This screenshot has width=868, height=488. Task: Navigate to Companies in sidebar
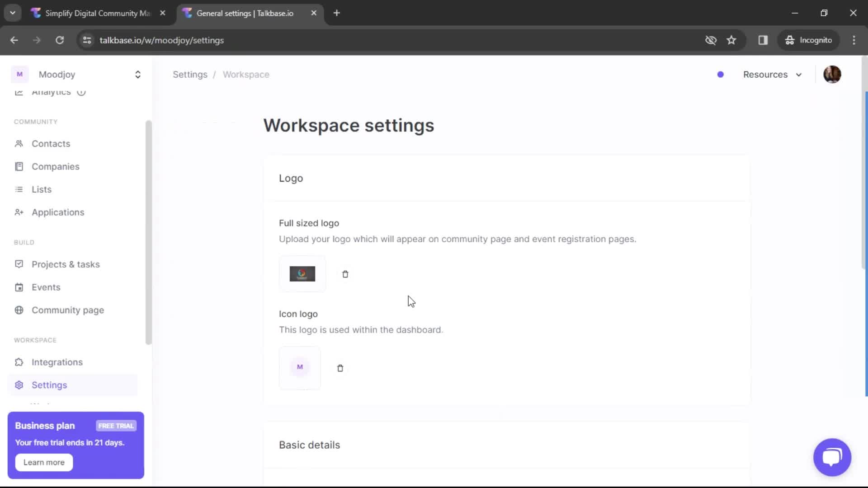(56, 166)
